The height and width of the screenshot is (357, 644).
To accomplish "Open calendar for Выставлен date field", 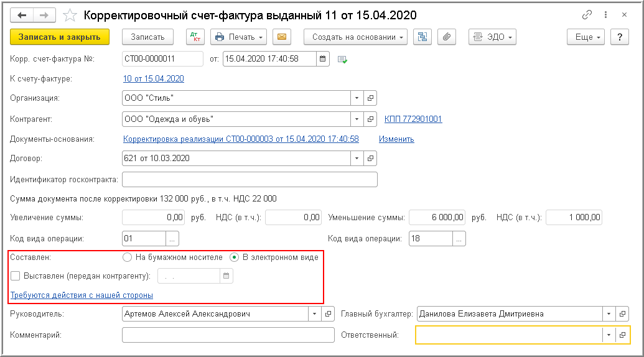I will pos(226,276).
